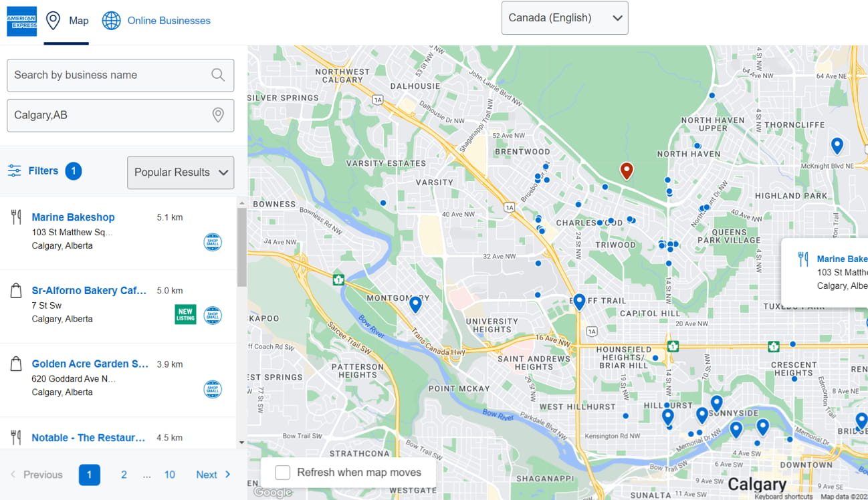This screenshot has height=500, width=868.
Task: Click the American Express logo
Action: [21, 20]
